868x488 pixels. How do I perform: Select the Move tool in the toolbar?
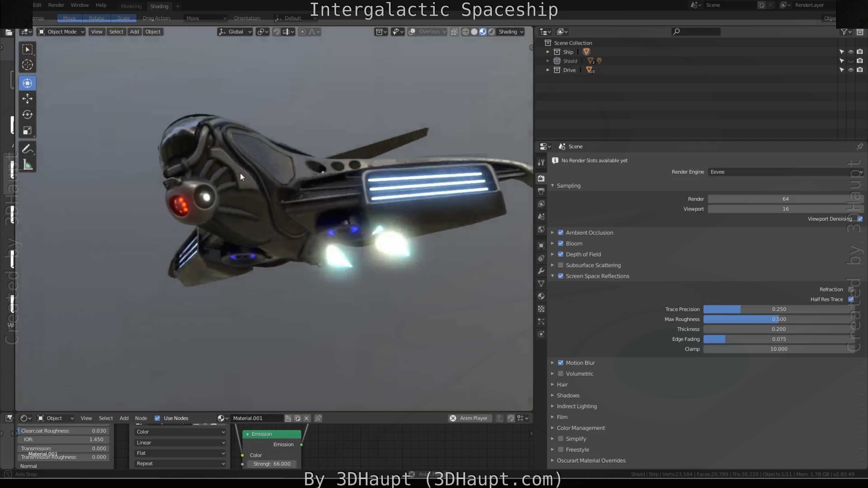pos(27,99)
